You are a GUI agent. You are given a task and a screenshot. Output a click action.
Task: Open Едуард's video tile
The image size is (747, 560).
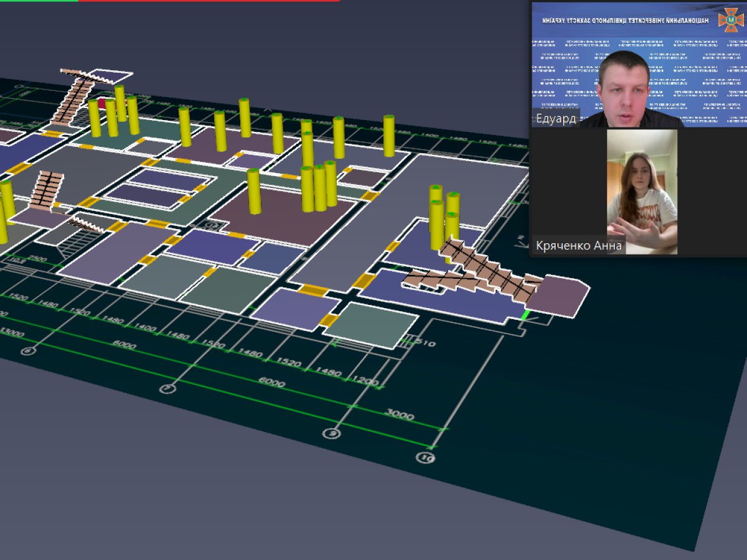click(x=638, y=64)
